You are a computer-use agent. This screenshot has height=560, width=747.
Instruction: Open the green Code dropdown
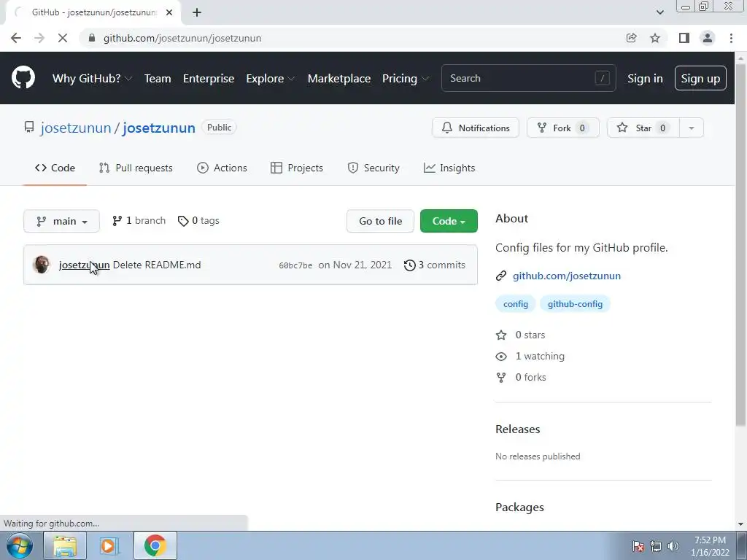click(x=449, y=221)
